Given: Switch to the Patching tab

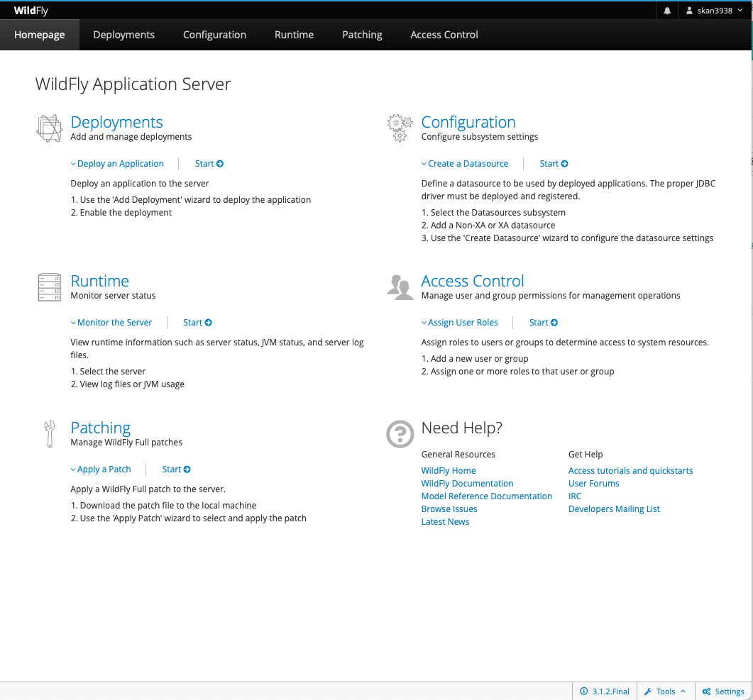Looking at the screenshot, I should click(x=362, y=35).
